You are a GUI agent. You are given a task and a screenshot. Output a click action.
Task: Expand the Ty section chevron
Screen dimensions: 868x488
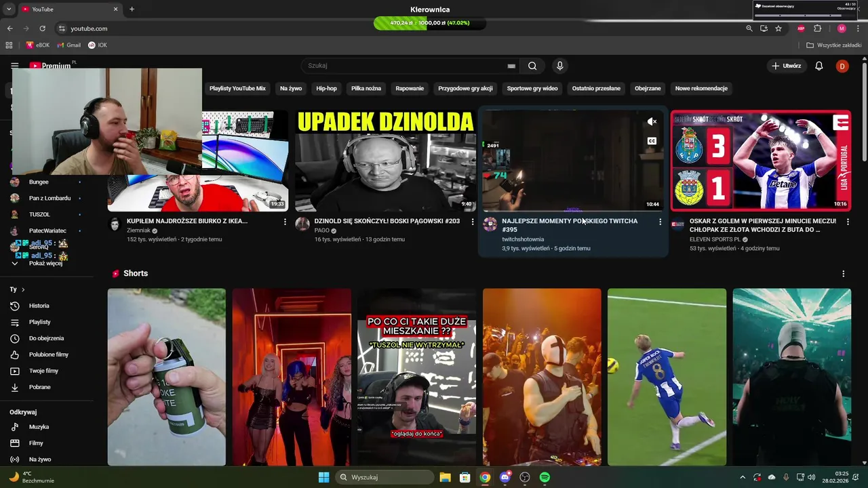[23, 289]
